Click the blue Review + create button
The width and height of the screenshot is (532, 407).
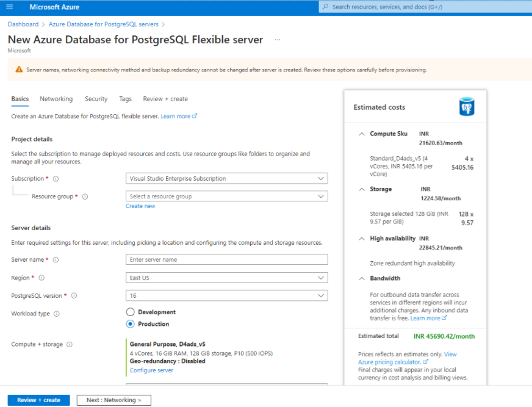coord(38,400)
